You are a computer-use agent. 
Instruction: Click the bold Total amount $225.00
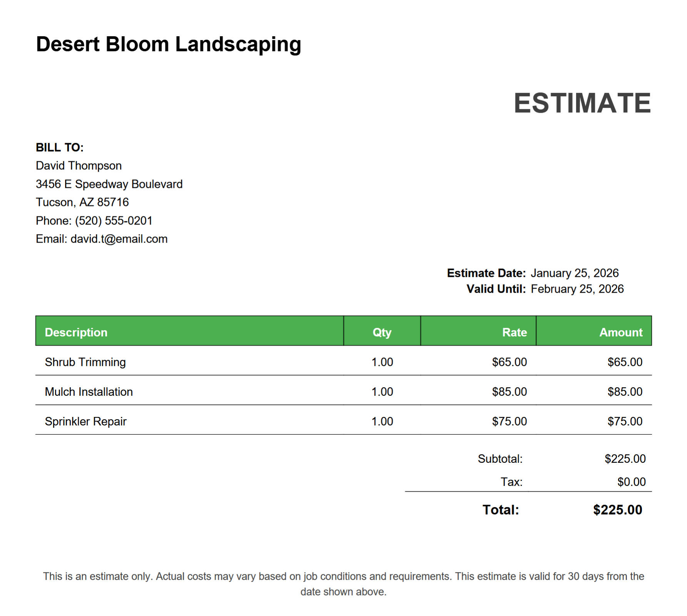(617, 510)
